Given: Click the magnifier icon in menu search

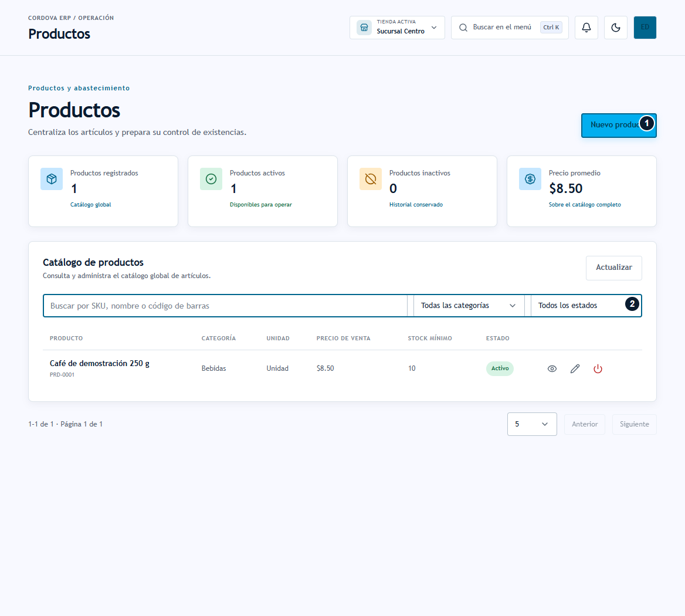Looking at the screenshot, I should pyautogui.click(x=463, y=28).
